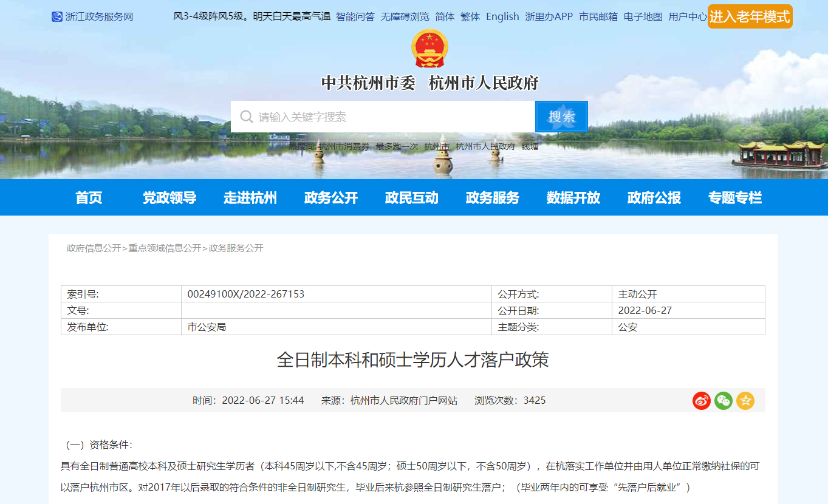Open 走进杭州 from the navigation bar
Image resolution: width=828 pixels, height=504 pixels.
tap(250, 197)
